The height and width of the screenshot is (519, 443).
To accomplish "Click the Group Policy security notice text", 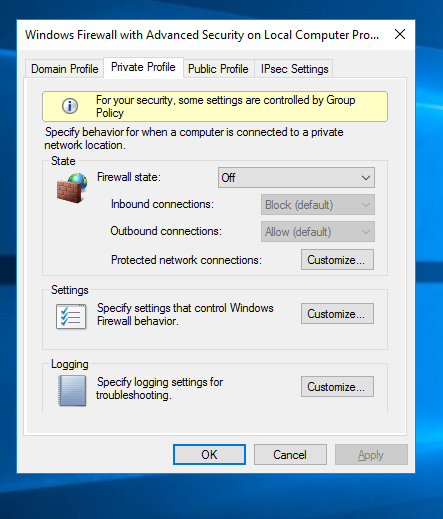I will click(x=226, y=106).
